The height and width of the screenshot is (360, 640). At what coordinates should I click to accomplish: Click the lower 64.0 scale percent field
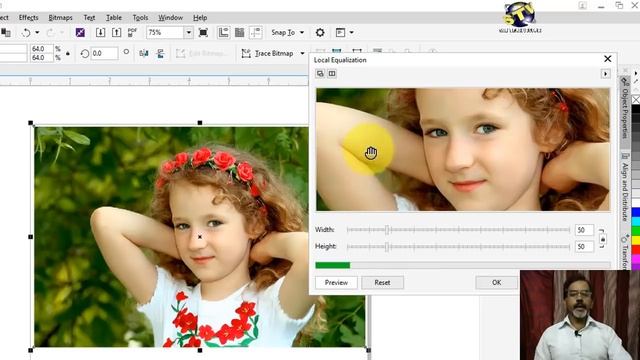tap(41, 58)
